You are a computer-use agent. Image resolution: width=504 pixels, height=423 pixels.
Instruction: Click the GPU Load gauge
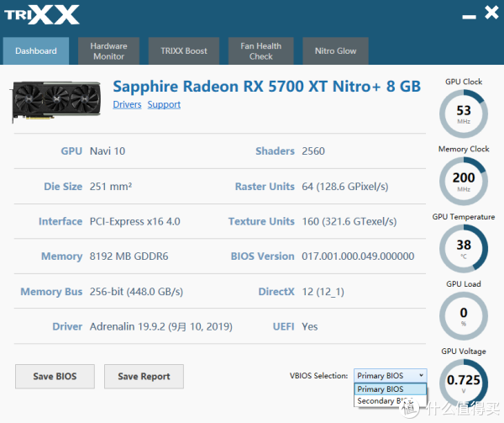pos(464,316)
